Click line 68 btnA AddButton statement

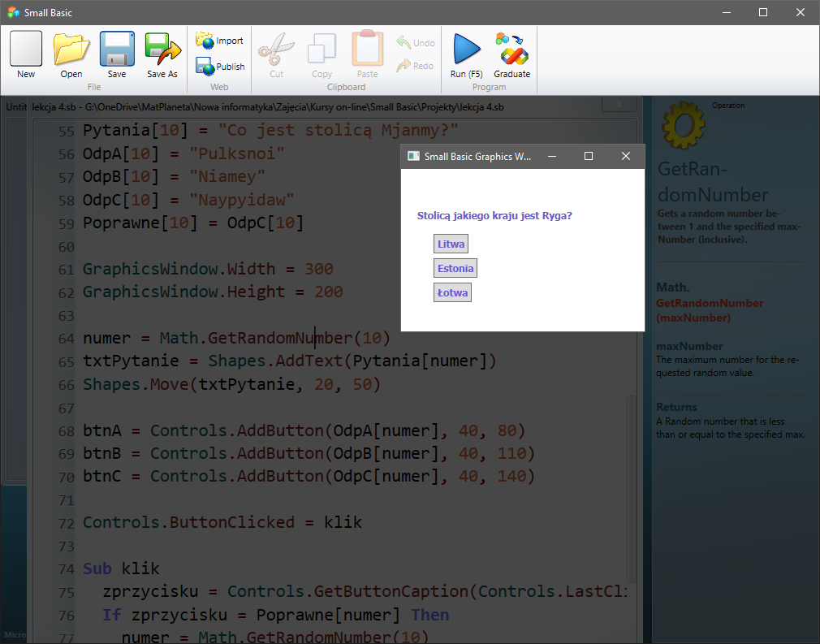[304, 430]
